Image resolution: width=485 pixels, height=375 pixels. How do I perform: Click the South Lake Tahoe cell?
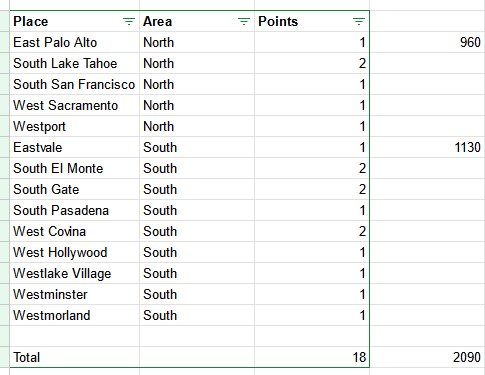pyautogui.click(x=75, y=63)
